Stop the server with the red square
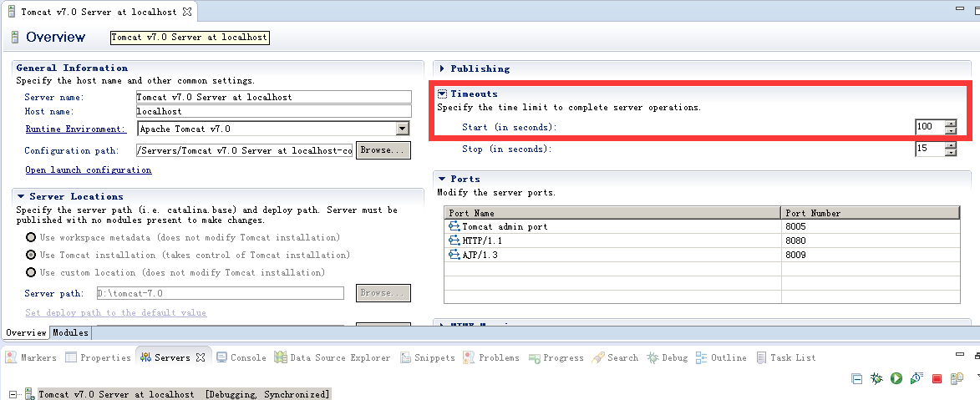The height and width of the screenshot is (400, 980). pyautogui.click(x=937, y=378)
